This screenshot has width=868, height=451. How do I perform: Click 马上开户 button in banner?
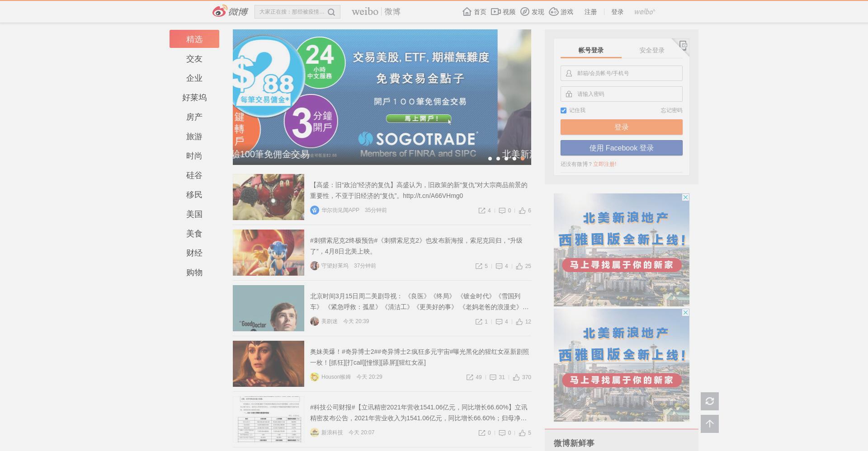(x=419, y=118)
